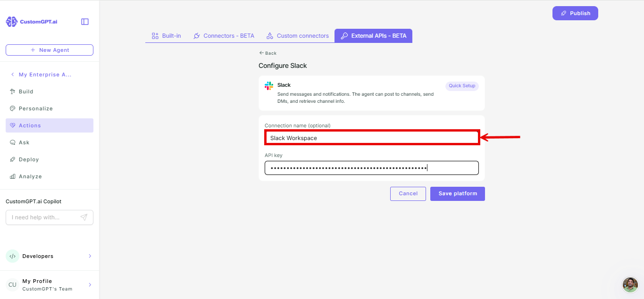
Task: Click into the API key field
Action: 372,168
